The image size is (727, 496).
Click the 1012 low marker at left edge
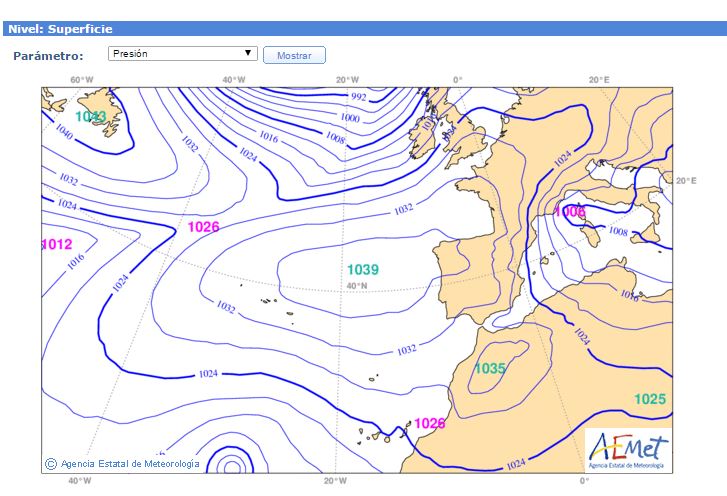tap(57, 244)
